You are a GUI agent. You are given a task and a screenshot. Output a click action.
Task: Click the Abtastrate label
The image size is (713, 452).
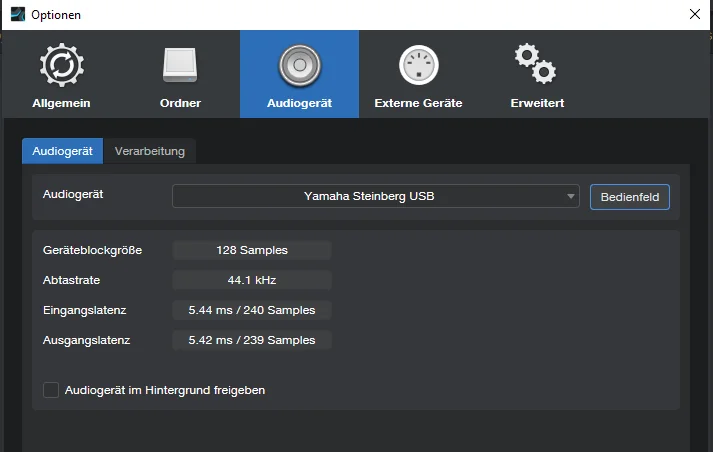pyautogui.click(x=71, y=280)
